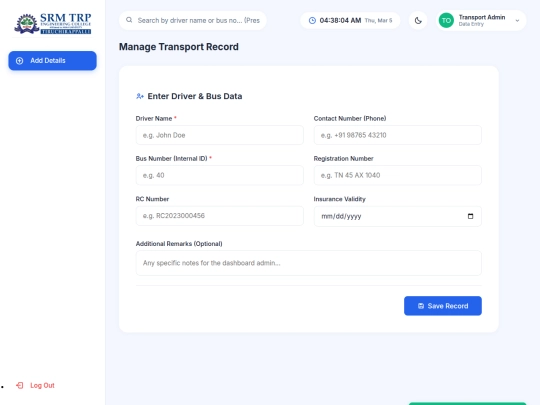This screenshot has height=405, width=540.
Task: Click the green TO avatar
Action: 446,21
